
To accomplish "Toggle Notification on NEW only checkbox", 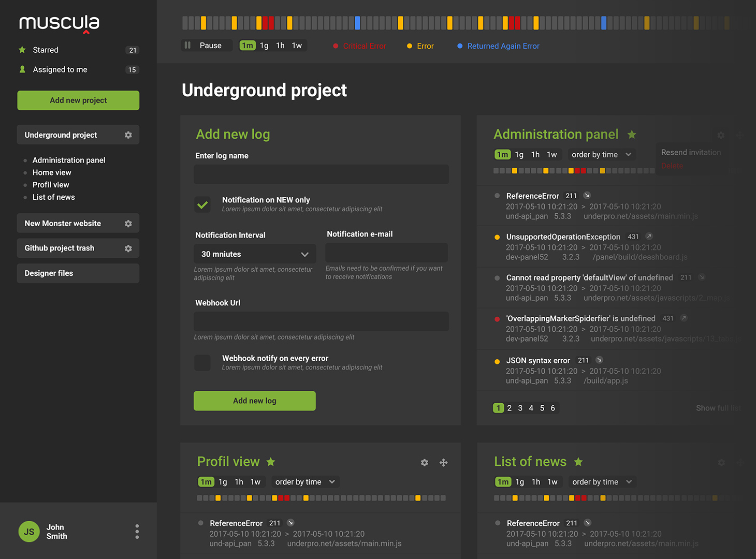I will tap(202, 204).
